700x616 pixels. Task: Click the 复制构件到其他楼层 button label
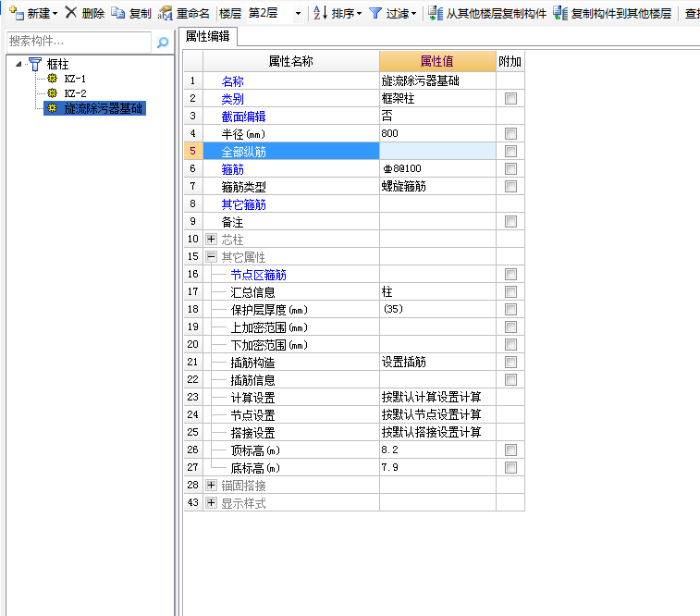coord(621,13)
